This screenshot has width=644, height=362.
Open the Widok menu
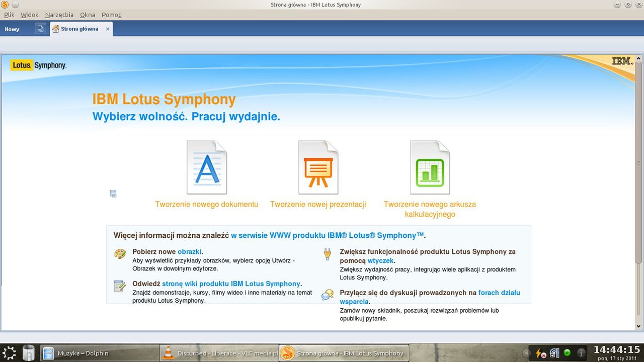point(29,15)
